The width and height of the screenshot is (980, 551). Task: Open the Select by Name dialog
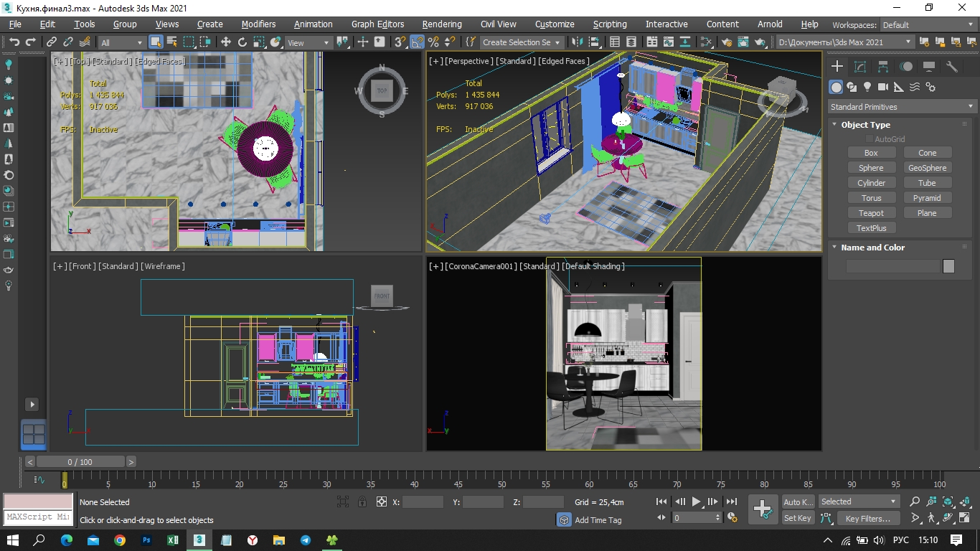coord(172,42)
